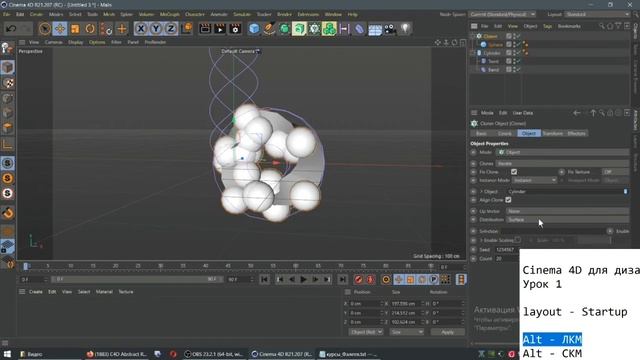Open the MoGraph menu
640x360 pixels.
pos(169,14)
